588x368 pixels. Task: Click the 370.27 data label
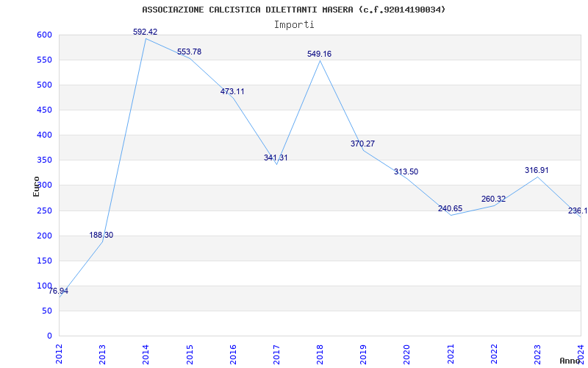click(x=362, y=144)
